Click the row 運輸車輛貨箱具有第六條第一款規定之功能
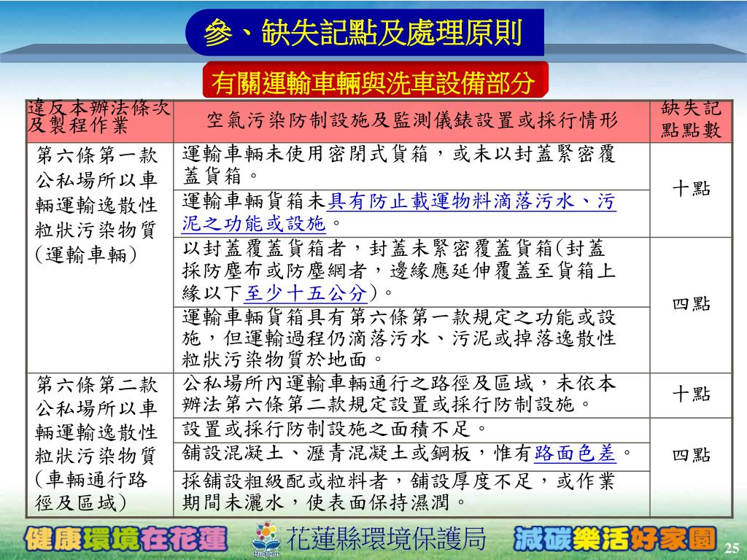Viewport: 747px width, 560px height. click(411, 340)
